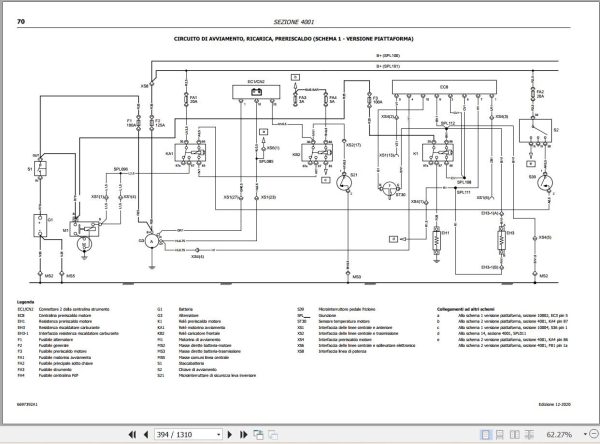This screenshot has width=600, height=444.
Task: Click the page number 70 in header
Action: point(21,21)
